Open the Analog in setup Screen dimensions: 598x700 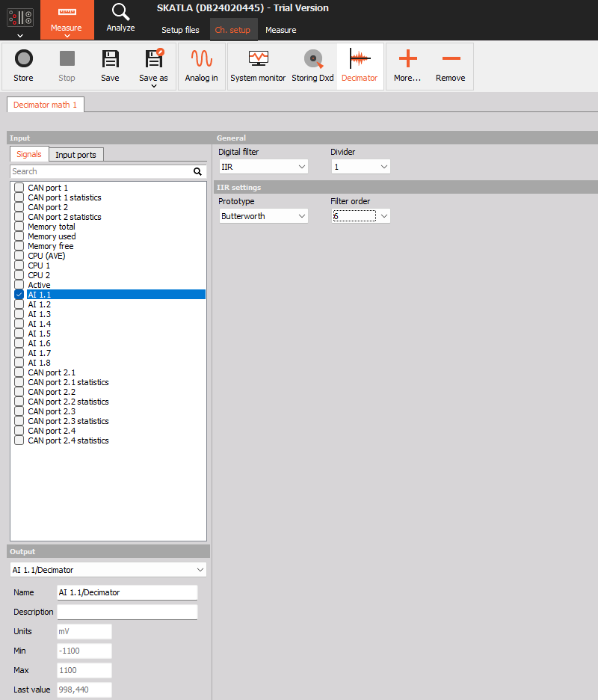tap(201, 66)
